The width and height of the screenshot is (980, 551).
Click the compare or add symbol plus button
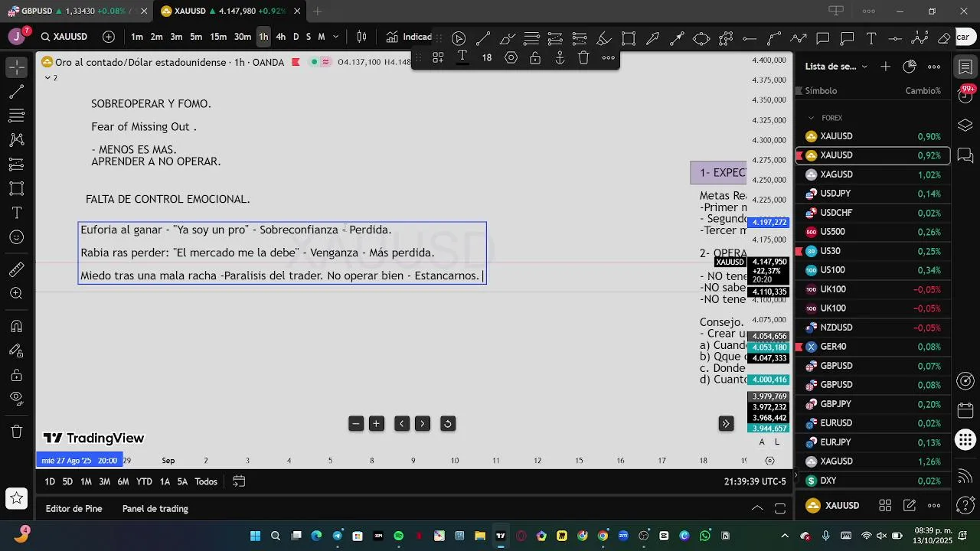109,37
